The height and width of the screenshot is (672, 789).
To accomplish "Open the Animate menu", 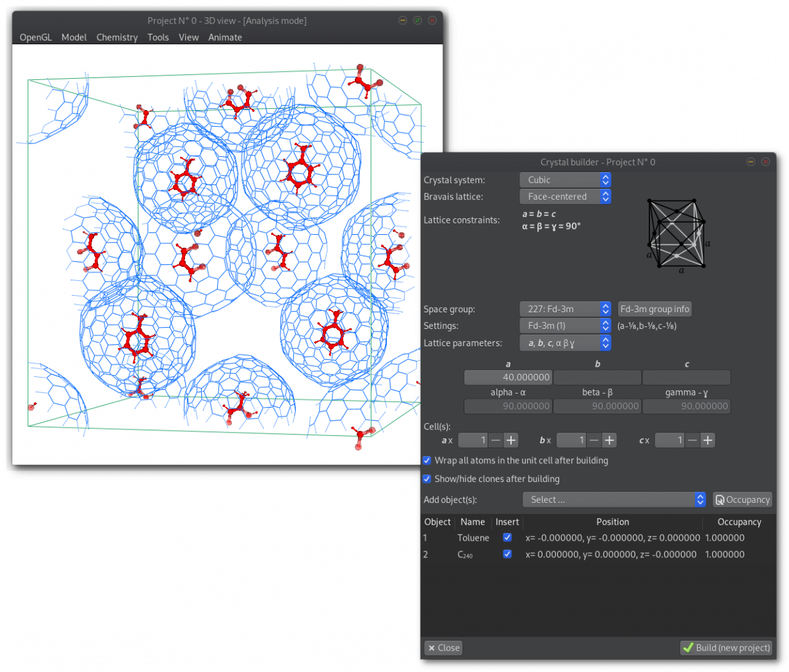I will (x=225, y=38).
